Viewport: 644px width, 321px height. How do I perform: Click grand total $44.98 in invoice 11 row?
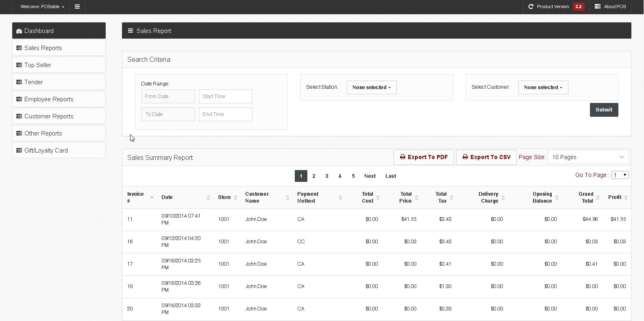(x=590, y=219)
